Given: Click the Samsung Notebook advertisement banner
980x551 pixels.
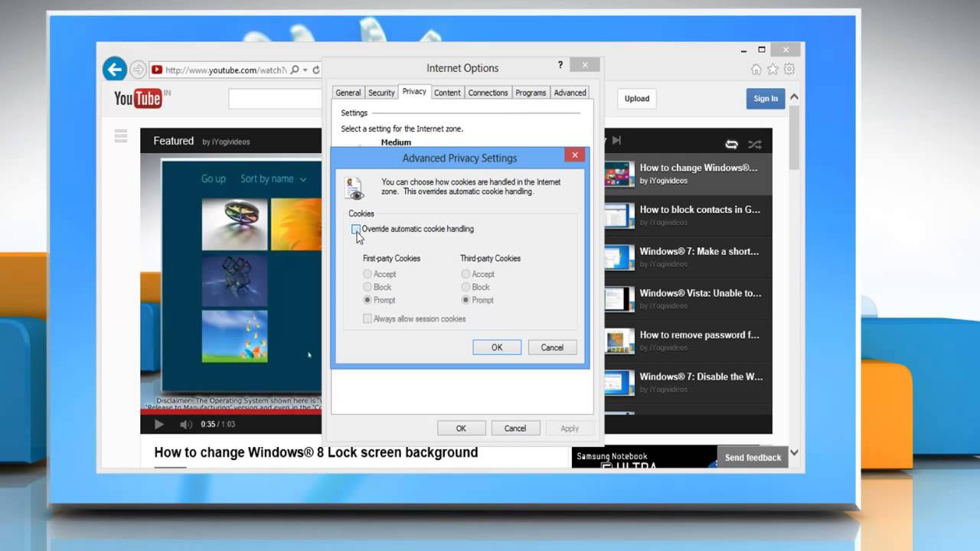Looking at the screenshot, I should coord(645,458).
